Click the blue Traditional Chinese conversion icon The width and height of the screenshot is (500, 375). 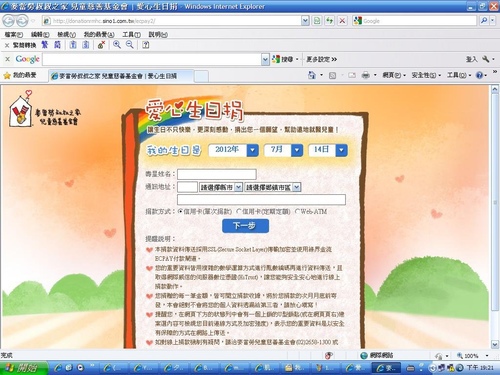pos(45,45)
